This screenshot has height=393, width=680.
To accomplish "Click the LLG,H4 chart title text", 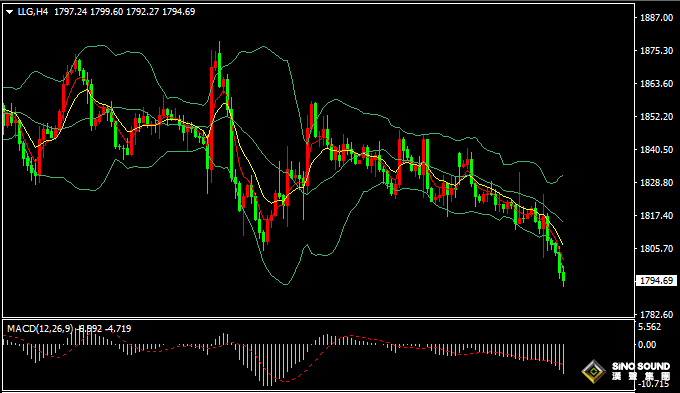I will [x=33, y=12].
